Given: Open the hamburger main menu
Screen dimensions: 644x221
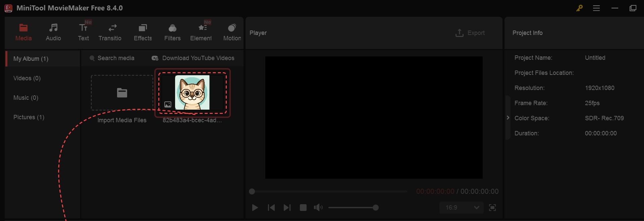Looking at the screenshot, I should pyautogui.click(x=596, y=8).
